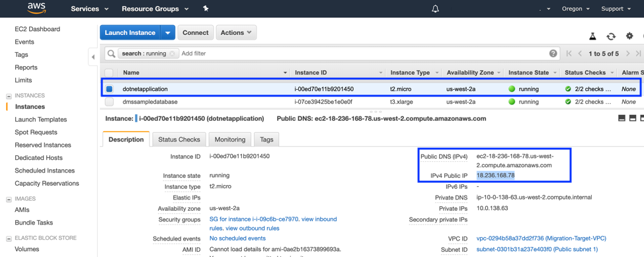Uncheck the dotnetapplication instance checkbox
This screenshot has width=644, height=257.
[109, 89]
